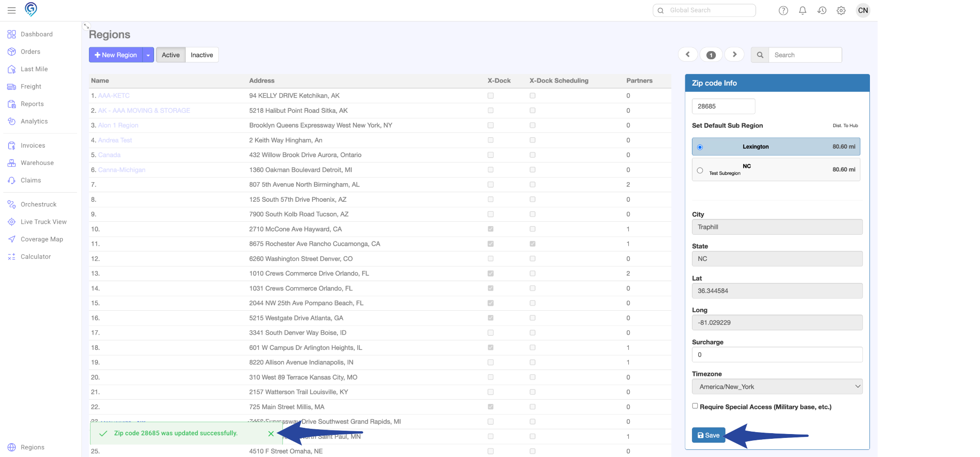This screenshot has height=457, width=980.
Task: Switch to the Inactive tab
Action: [201, 55]
